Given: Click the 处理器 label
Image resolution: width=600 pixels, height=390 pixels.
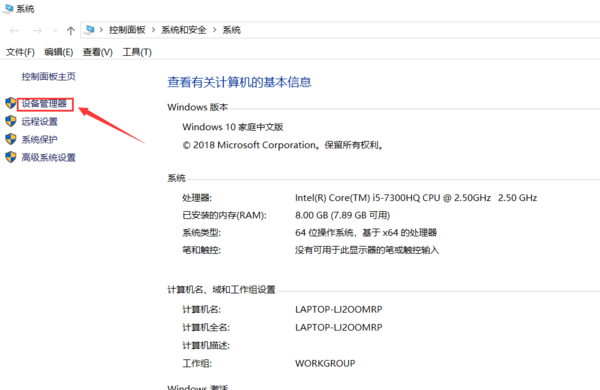Looking at the screenshot, I should coord(197,198).
